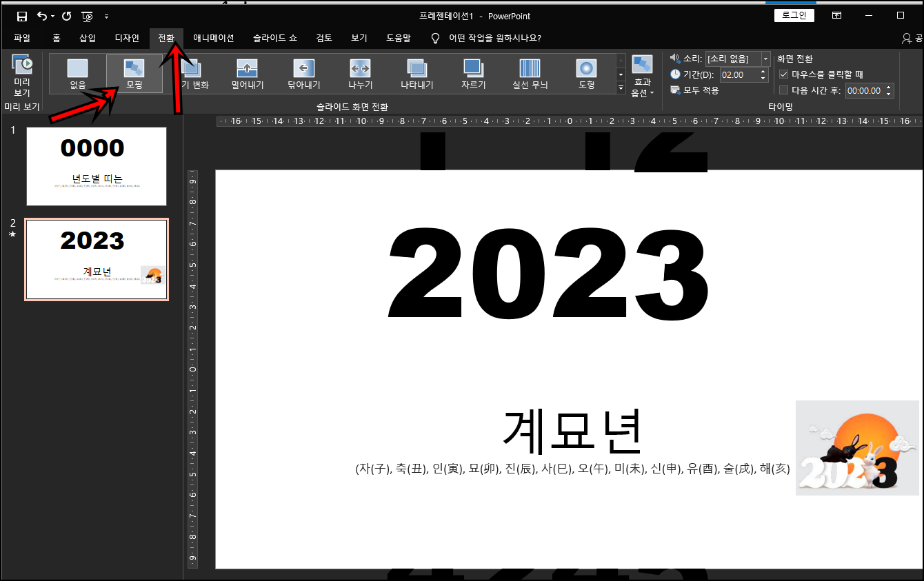Open the 도움말 ribbon tab

(399, 38)
